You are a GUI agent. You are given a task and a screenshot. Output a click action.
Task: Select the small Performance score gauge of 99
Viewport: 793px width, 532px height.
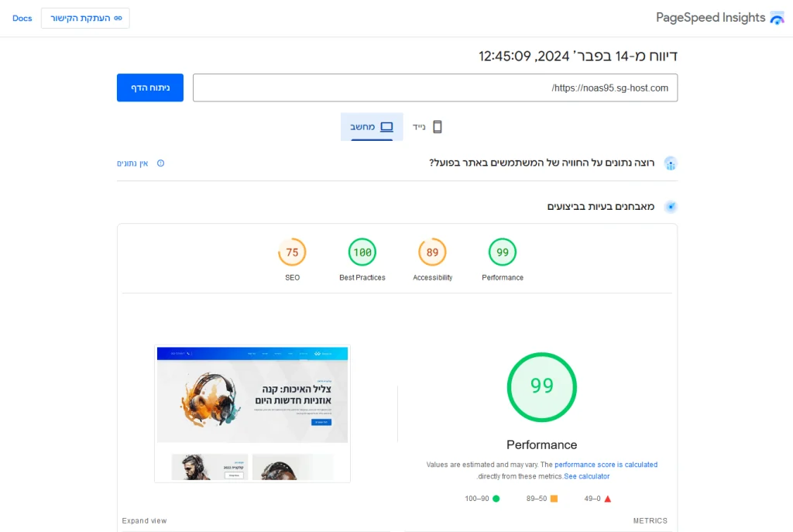tap(502, 252)
